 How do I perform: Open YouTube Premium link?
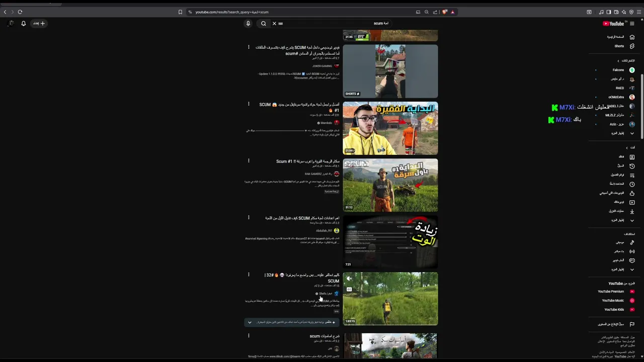[x=616, y=292]
